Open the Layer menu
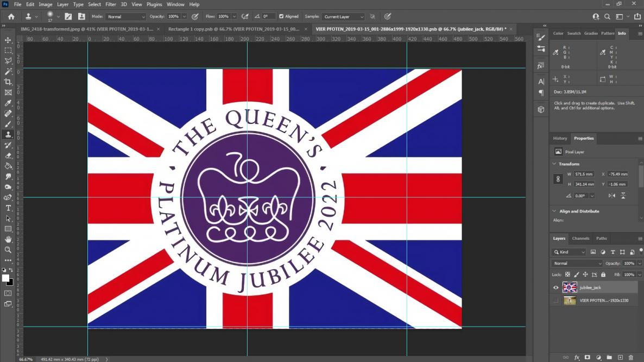 pos(62,4)
